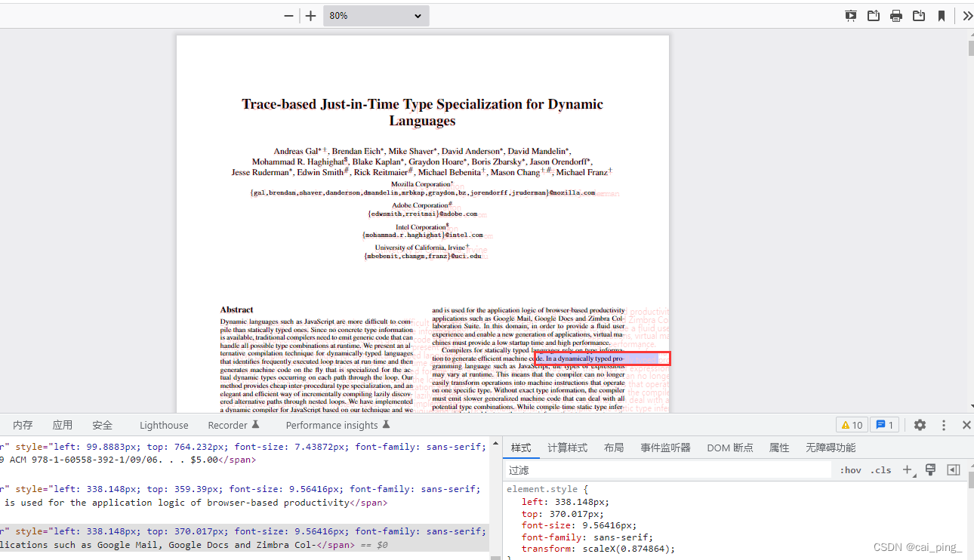Click the print icon in the PDF toolbar
974x560 pixels.
896,15
